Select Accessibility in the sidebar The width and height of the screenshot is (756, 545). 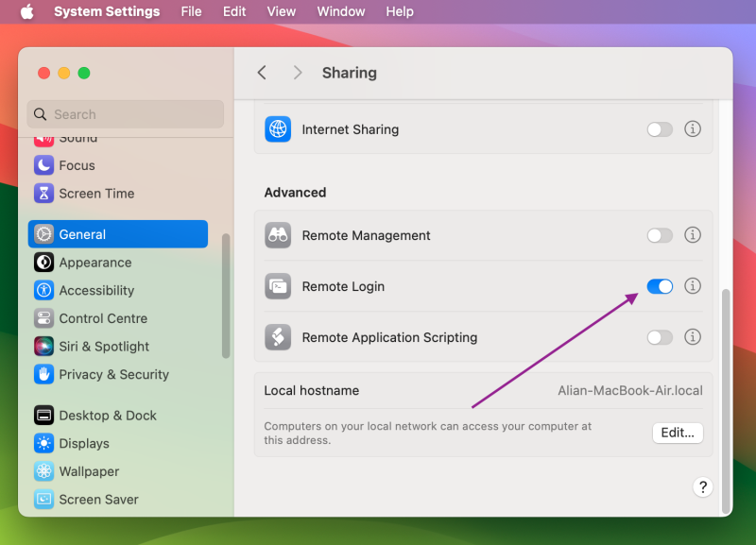coord(118,290)
